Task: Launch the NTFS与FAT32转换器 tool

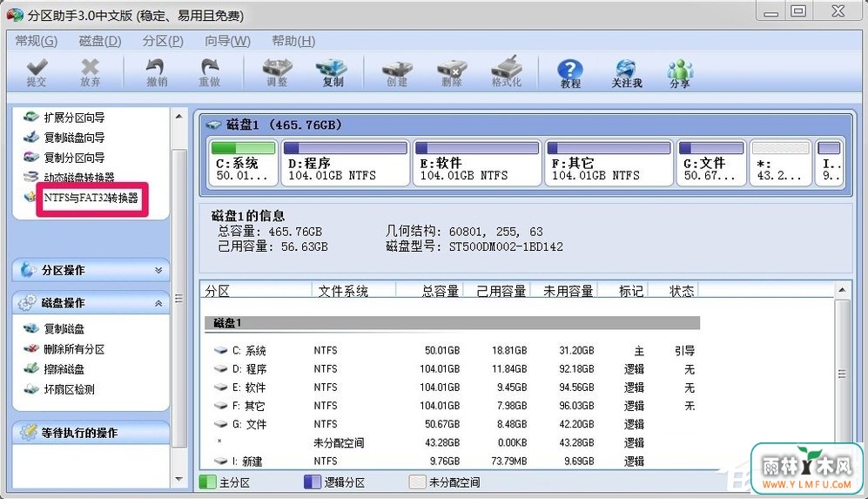Action: [91, 198]
